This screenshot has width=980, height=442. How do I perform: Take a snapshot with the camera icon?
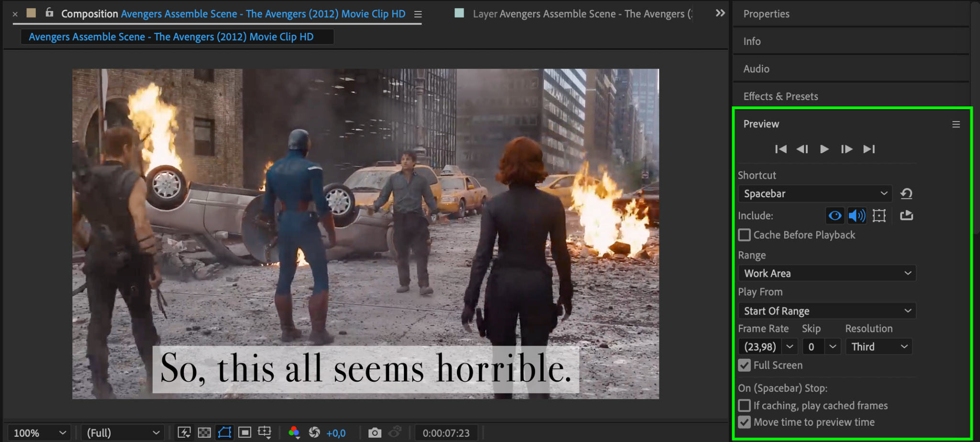coord(375,433)
